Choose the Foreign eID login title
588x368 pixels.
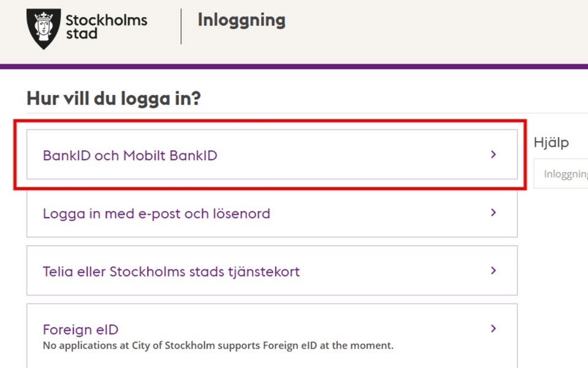(80, 329)
